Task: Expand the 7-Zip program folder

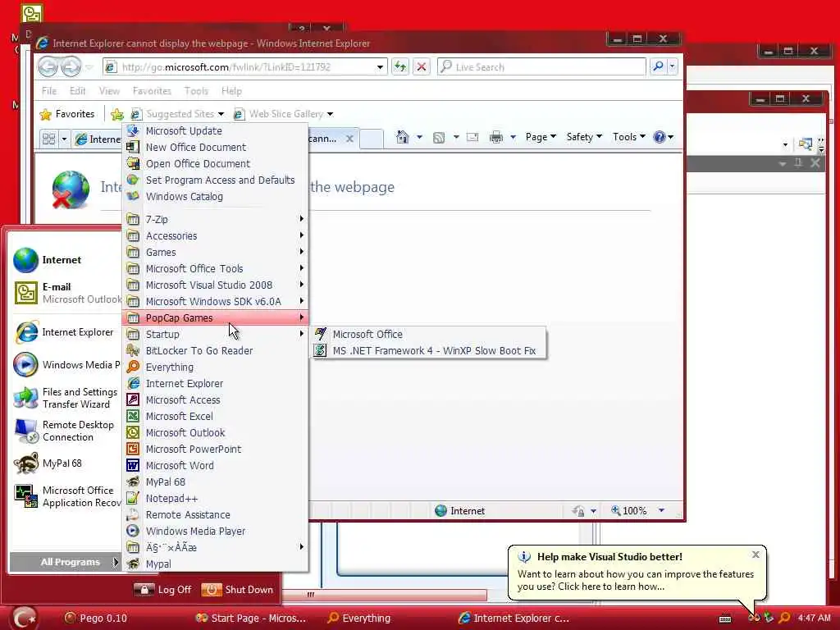Action: 215,219
